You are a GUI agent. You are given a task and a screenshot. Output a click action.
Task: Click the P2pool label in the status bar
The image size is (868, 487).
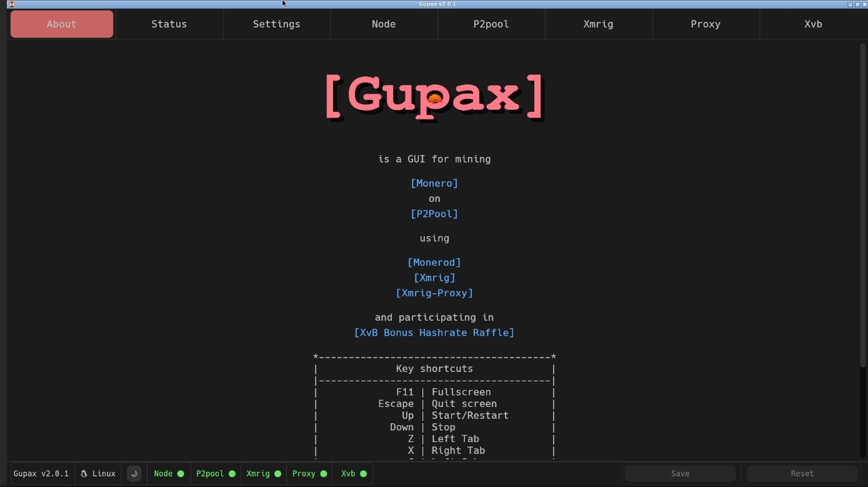[210, 474]
